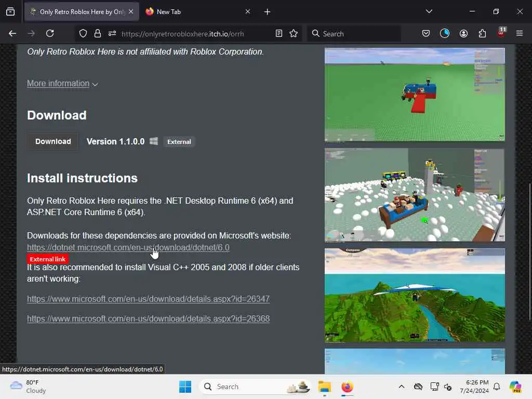
Task: Click the External badge label
Action: coord(179,142)
